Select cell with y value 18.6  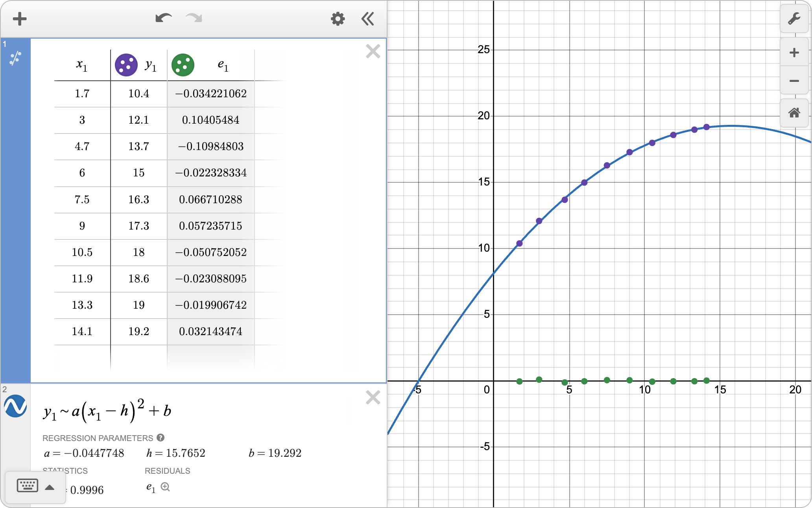pyautogui.click(x=139, y=278)
